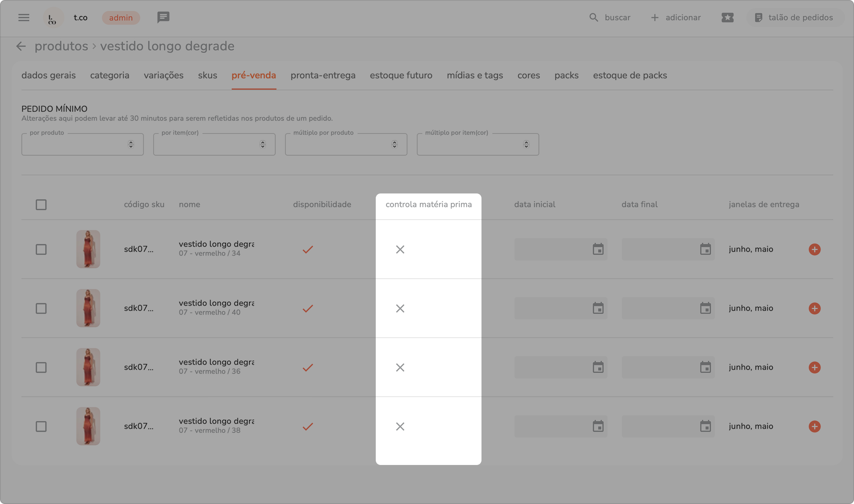Open data inicial calendar for size 40

598,308
